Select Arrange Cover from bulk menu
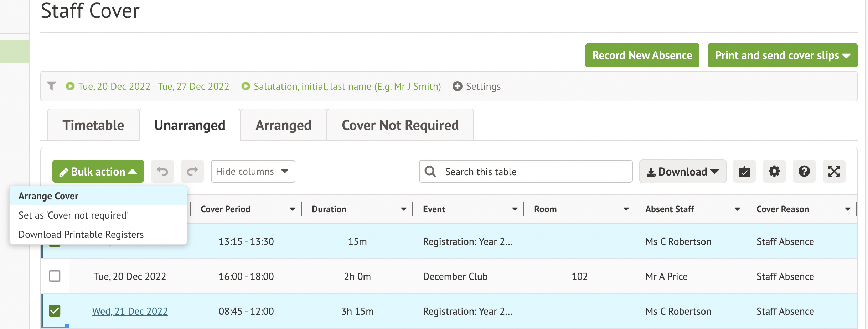This screenshot has width=868, height=329. click(x=48, y=196)
